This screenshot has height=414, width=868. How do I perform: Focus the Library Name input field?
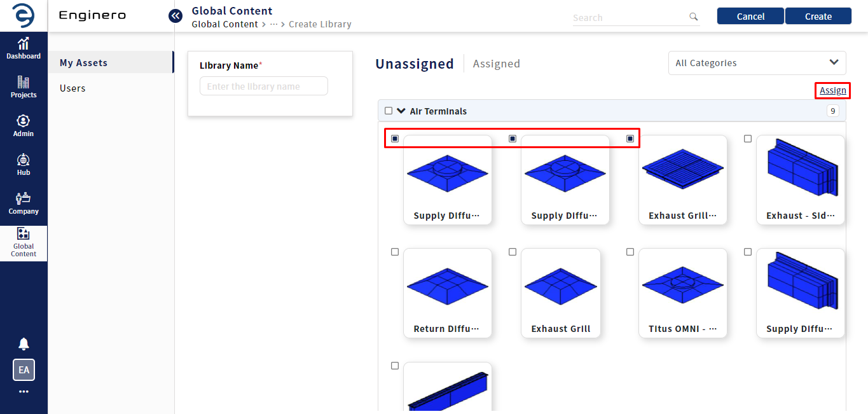264,86
